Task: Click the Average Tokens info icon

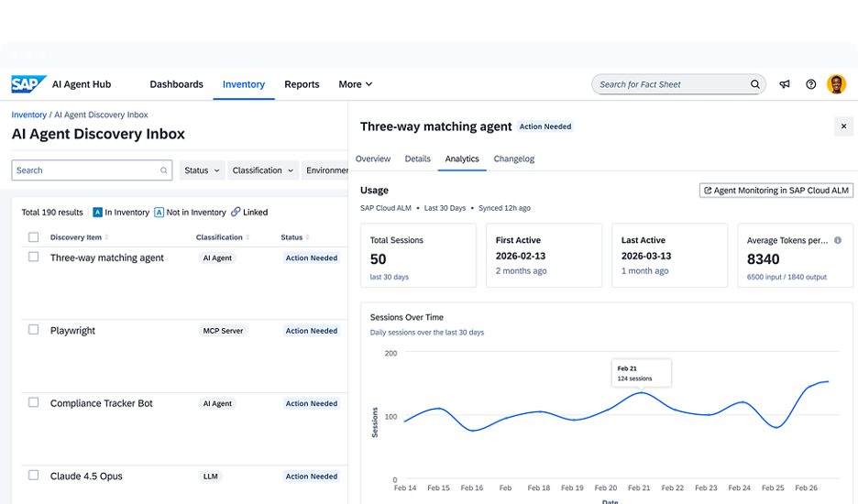Action: [x=838, y=240]
